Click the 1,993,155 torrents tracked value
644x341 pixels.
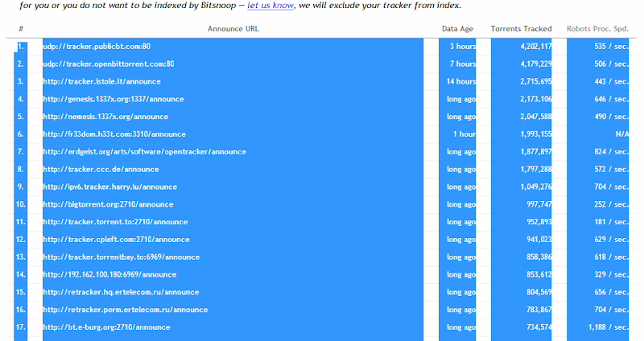point(536,134)
